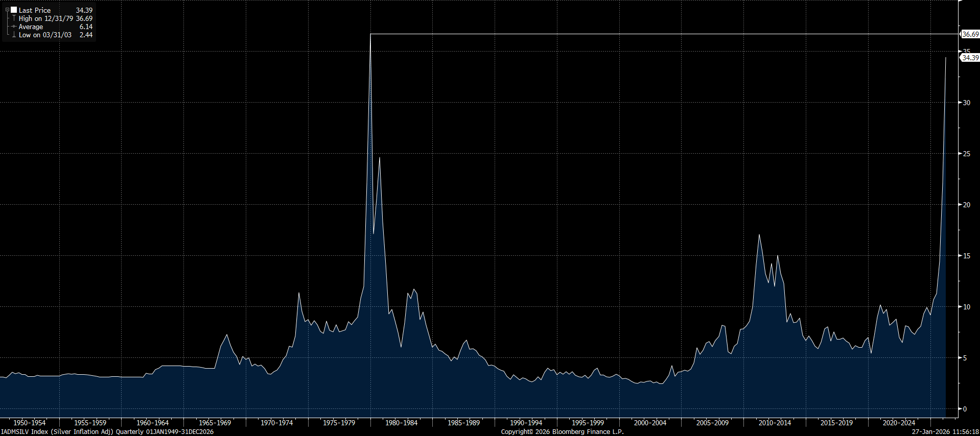Select the 'Low on 03/31/03' legend entry
This screenshot has height=436, width=980.
[x=45, y=35]
